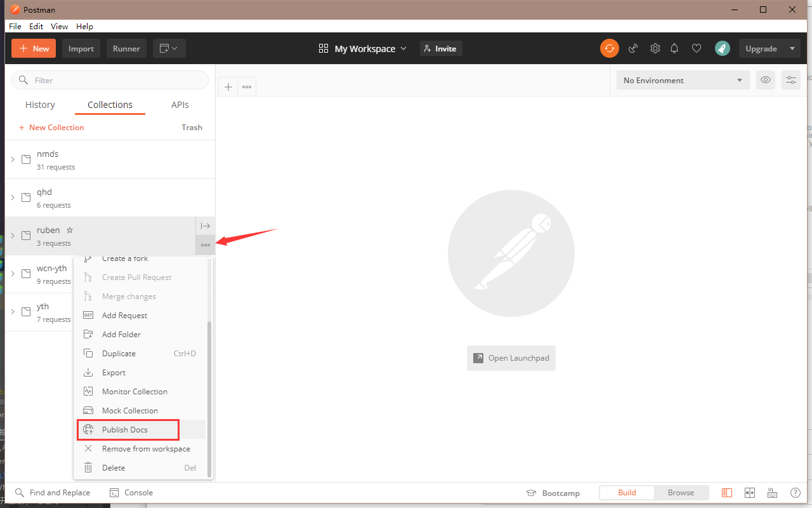The width and height of the screenshot is (812, 508).
Task: Click the orange sync status icon
Action: [610, 48]
